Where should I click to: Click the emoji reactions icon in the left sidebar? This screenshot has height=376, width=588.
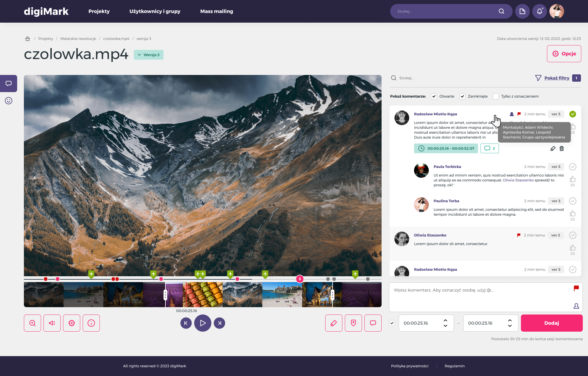point(9,101)
